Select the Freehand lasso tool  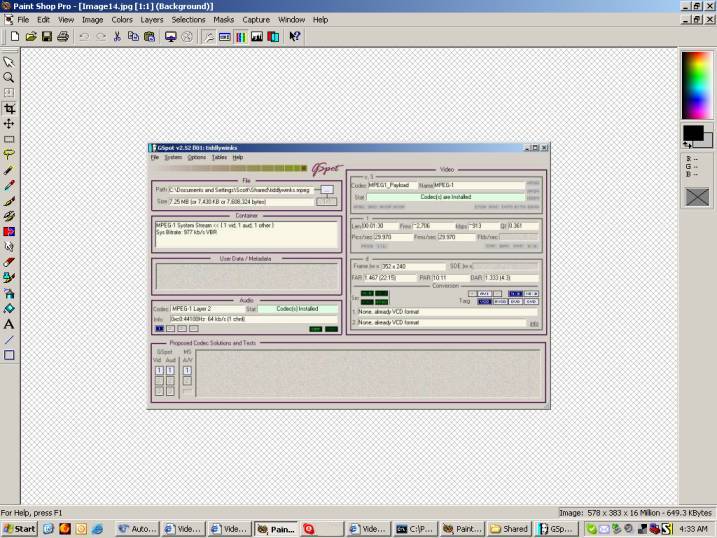click(9, 154)
